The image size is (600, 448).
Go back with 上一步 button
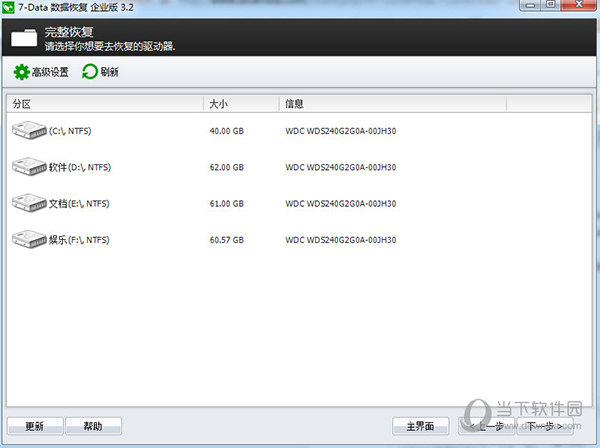coord(486,426)
